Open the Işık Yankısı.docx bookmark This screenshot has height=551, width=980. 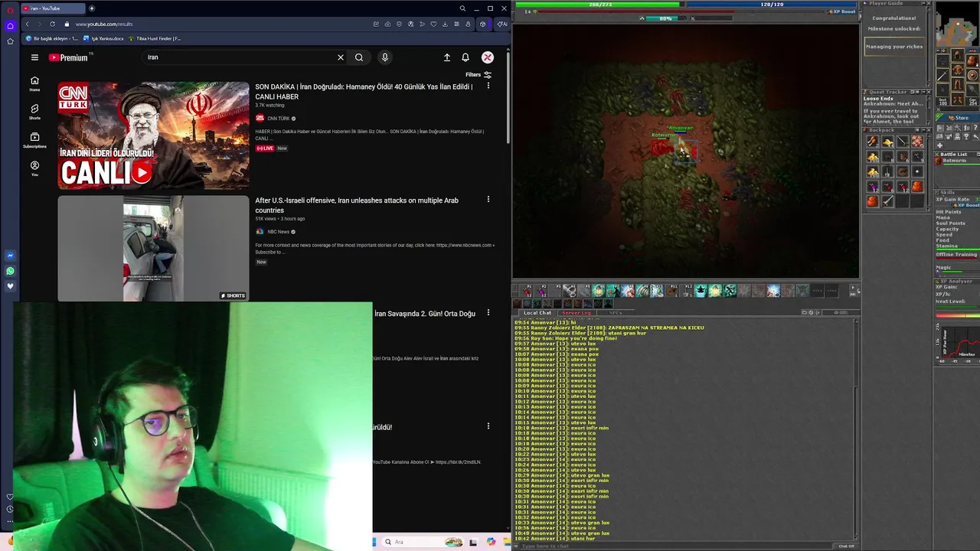click(x=103, y=38)
